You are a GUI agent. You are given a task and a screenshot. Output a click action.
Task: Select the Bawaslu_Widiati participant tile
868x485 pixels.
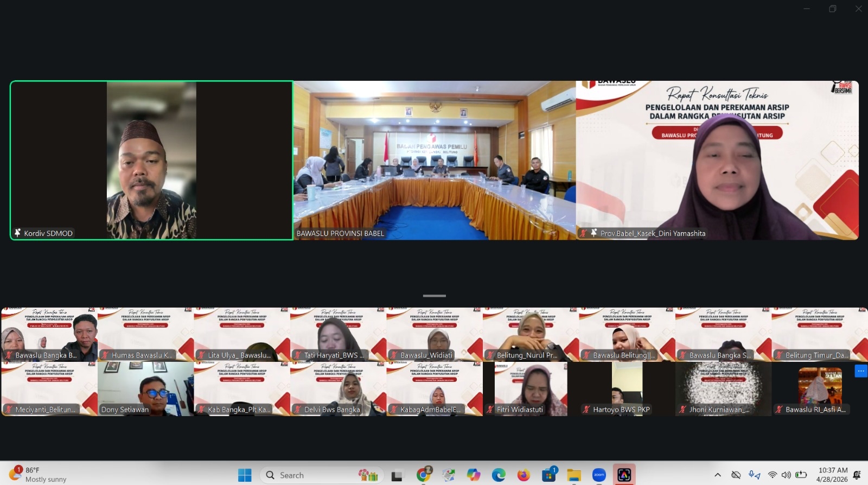(x=435, y=335)
